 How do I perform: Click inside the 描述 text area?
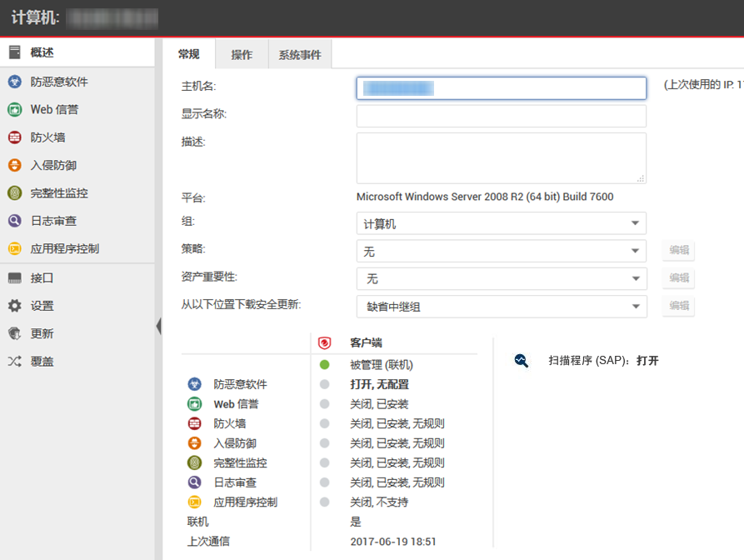(x=501, y=157)
